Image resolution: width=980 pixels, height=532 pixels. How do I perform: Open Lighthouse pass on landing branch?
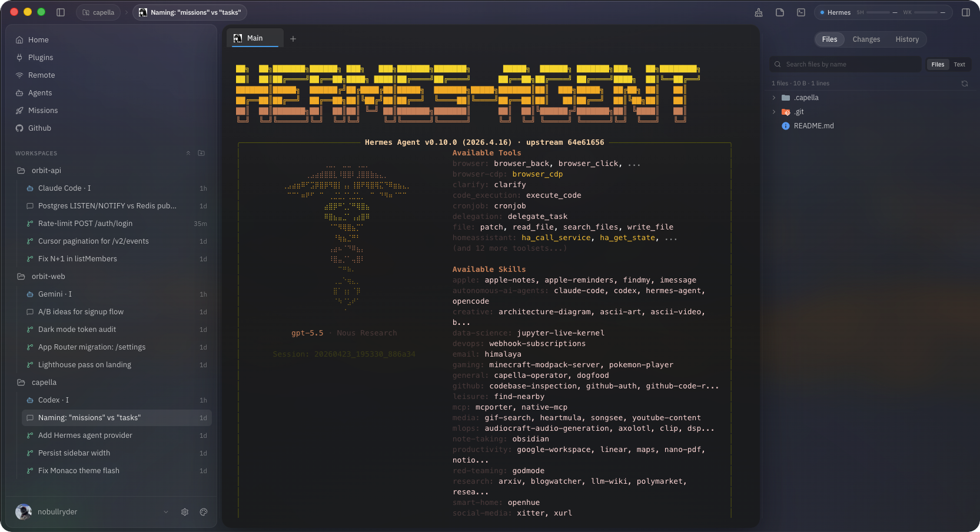[x=117, y=365]
